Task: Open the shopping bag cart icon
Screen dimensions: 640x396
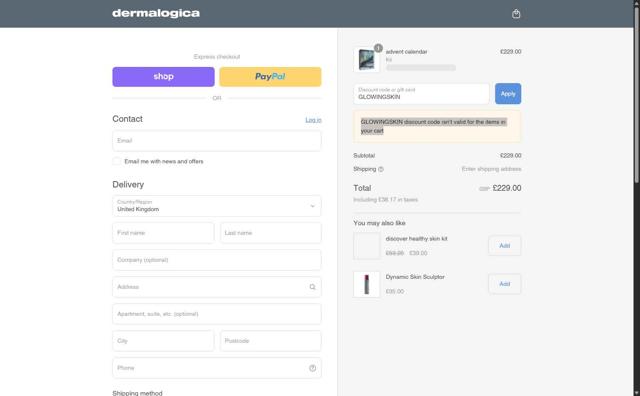Action: 516,13
